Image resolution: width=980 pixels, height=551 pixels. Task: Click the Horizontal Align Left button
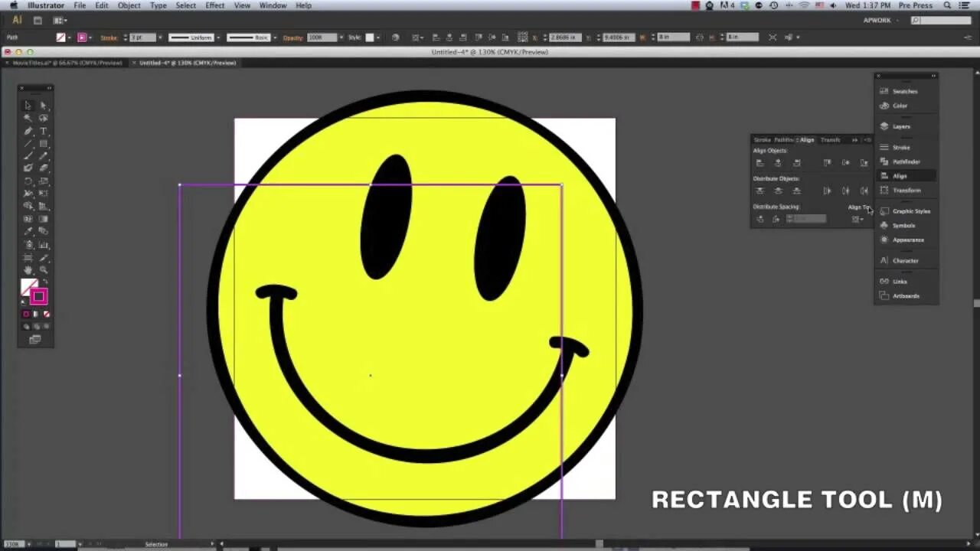[759, 163]
